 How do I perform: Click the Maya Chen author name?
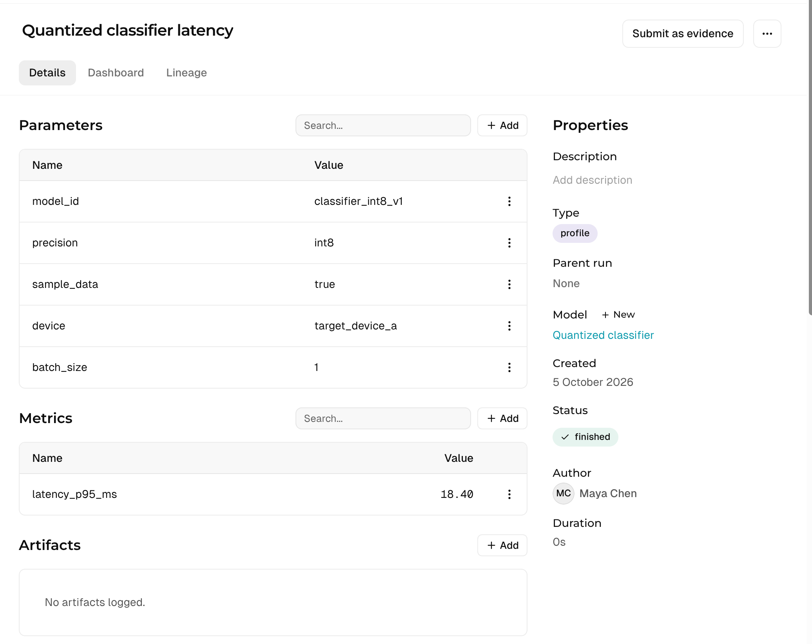[x=608, y=494]
